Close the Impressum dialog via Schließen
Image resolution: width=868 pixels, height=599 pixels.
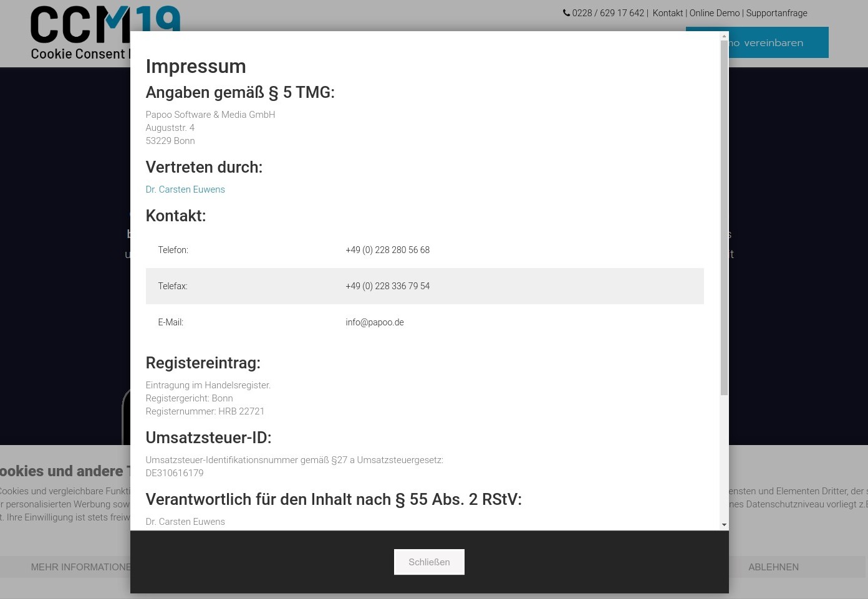429,562
